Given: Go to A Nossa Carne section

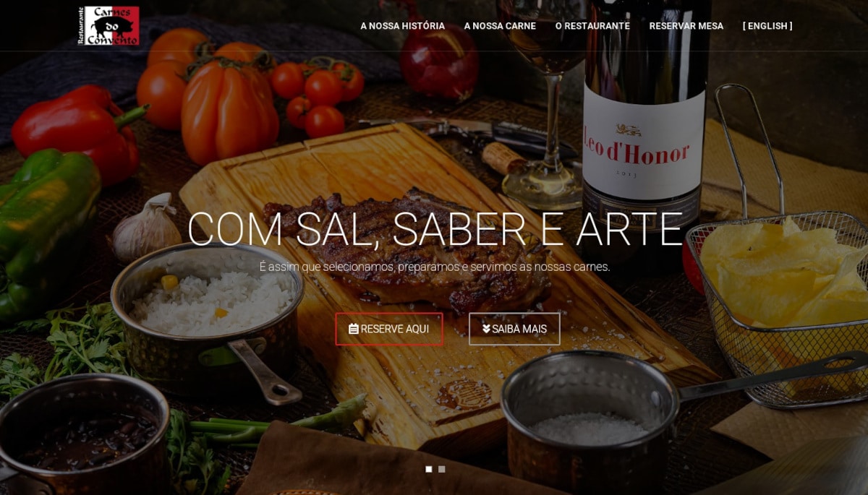Looking at the screenshot, I should pos(500,26).
